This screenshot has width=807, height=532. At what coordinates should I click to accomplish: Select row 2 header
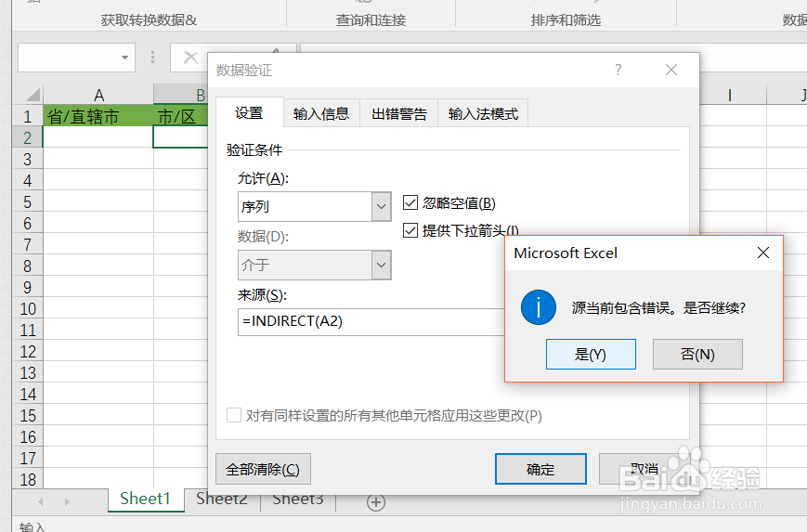pyautogui.click(x=28, y=137)
